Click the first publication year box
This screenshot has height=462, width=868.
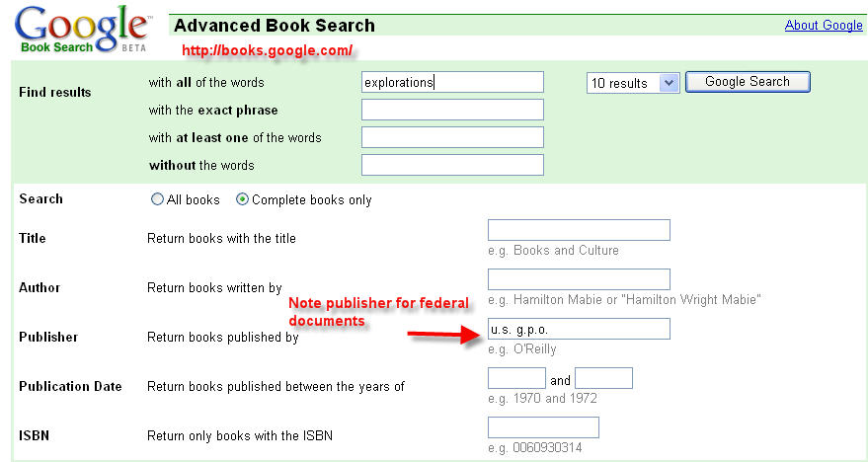[516, 378]
